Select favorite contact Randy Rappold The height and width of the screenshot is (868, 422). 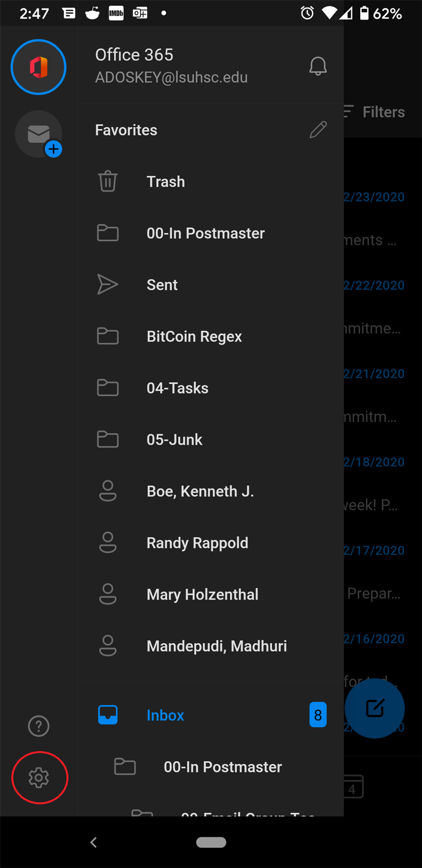click(197, 543)
